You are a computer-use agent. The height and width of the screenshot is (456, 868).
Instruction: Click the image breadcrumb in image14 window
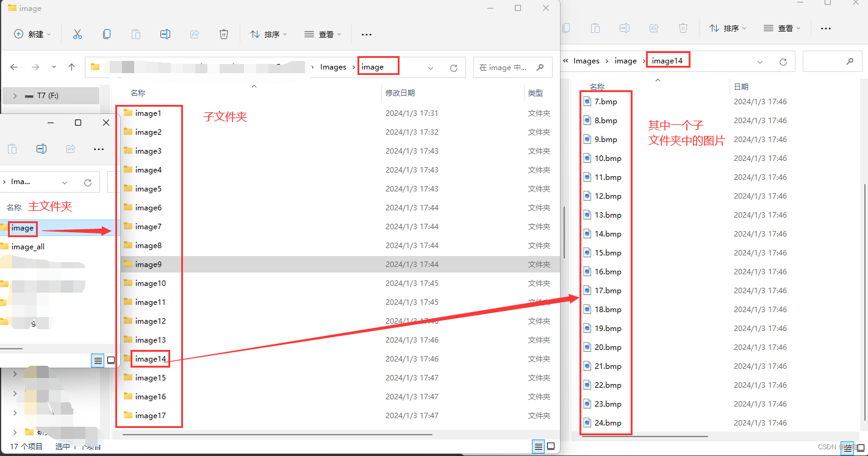click(625, 61)
